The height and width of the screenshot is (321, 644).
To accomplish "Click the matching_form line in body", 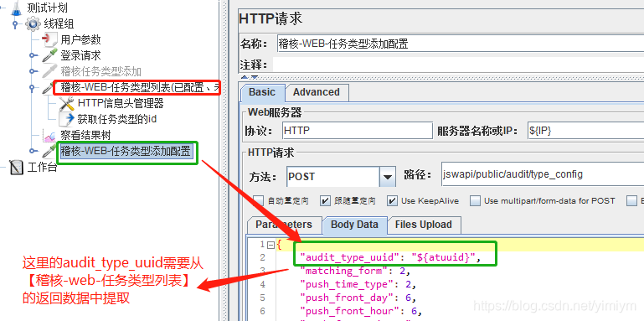I will (355, 271).
